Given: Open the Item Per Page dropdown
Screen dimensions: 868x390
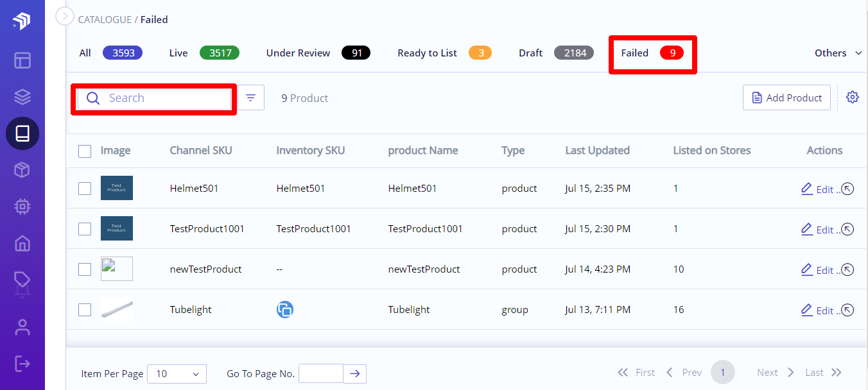Looking at the screenshot, I should tap(177, 373).
